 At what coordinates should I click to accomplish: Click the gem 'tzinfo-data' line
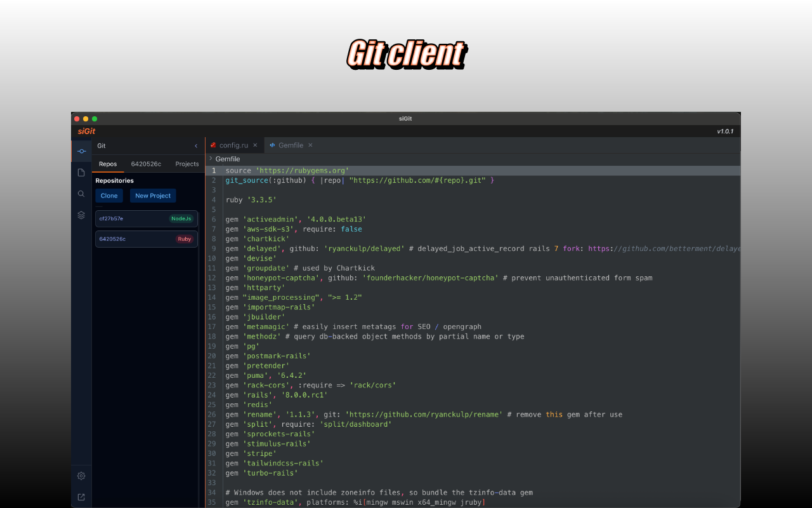click(356, 502)
